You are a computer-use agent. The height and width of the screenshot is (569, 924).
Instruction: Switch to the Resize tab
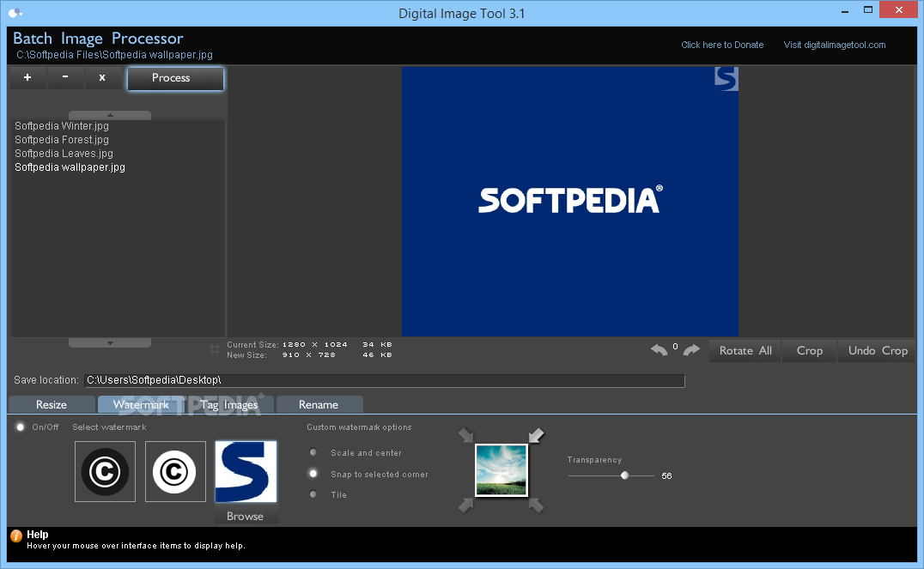pyautogui.click(x=52, y=405)
